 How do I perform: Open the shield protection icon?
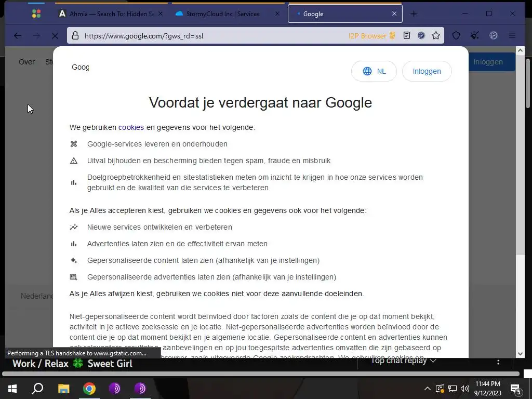[x=456, y=36]
